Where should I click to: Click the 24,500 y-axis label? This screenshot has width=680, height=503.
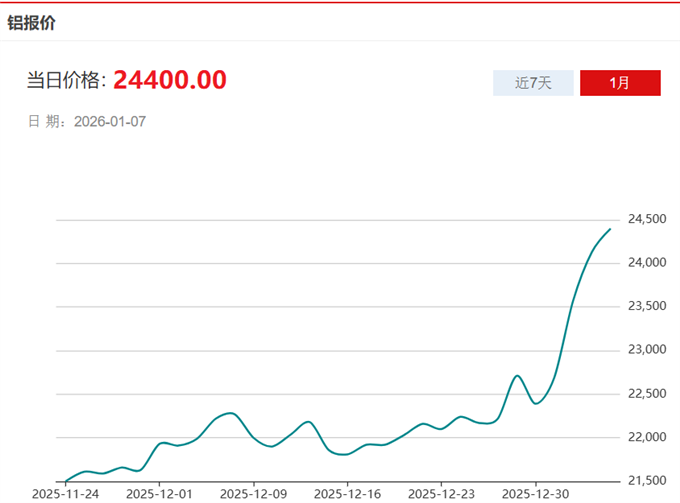[x=646, y=219]
